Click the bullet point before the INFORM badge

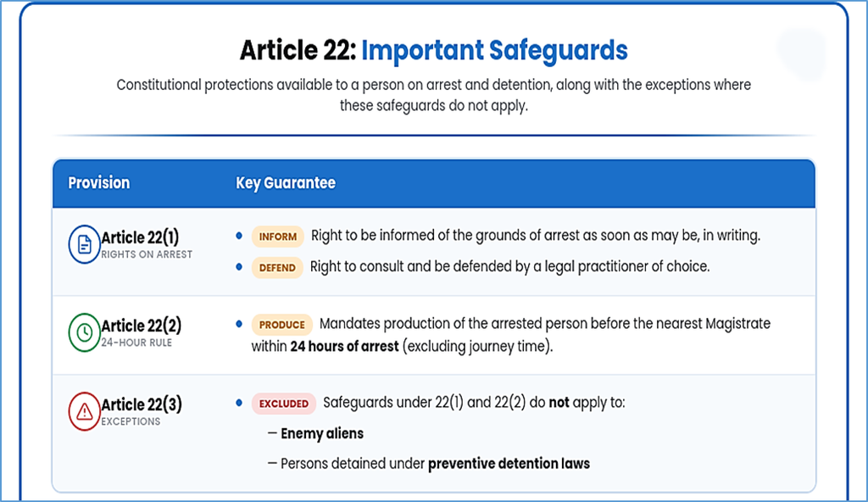point(239,236)
